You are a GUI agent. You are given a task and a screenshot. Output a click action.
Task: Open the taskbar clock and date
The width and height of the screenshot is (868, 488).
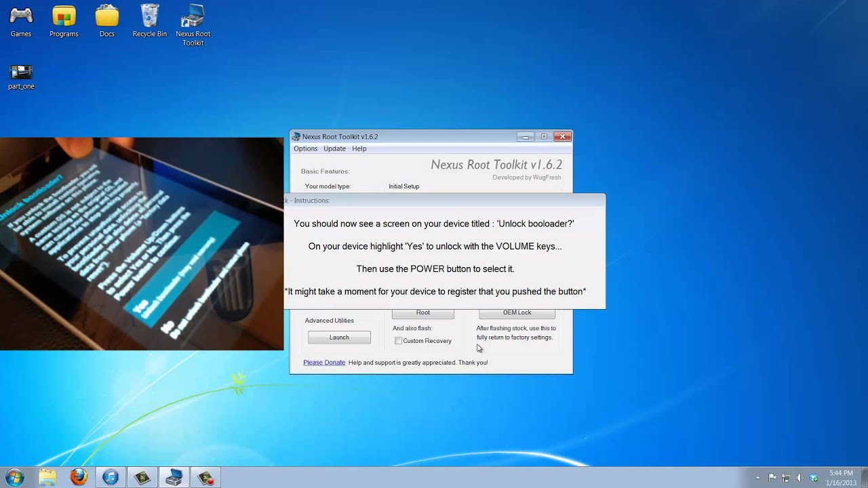[841, 478]
